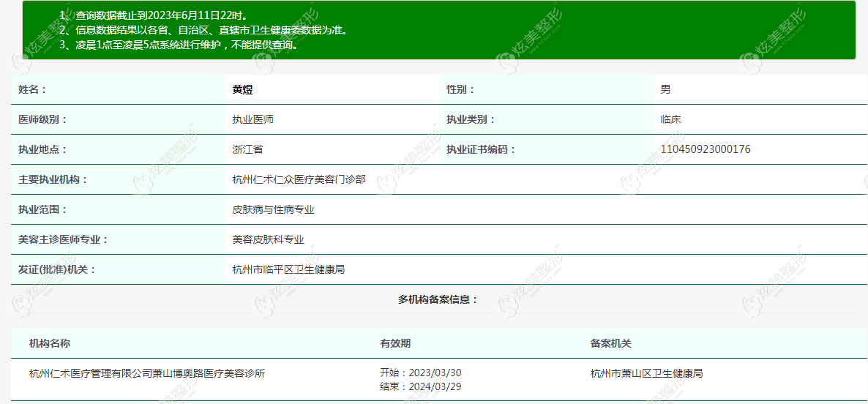This screenshot has height=404, width=868.
Task: Click the 机构名称 column header
Action: point(50,343)
